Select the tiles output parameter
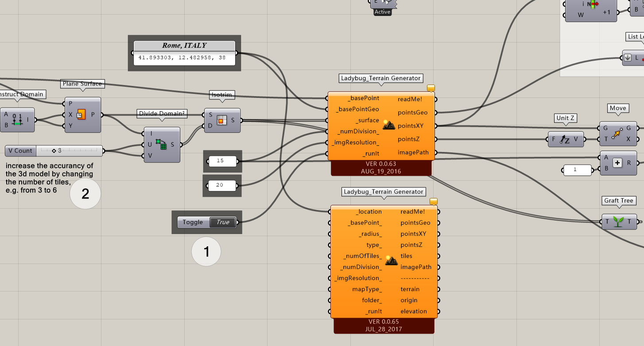 406,256
